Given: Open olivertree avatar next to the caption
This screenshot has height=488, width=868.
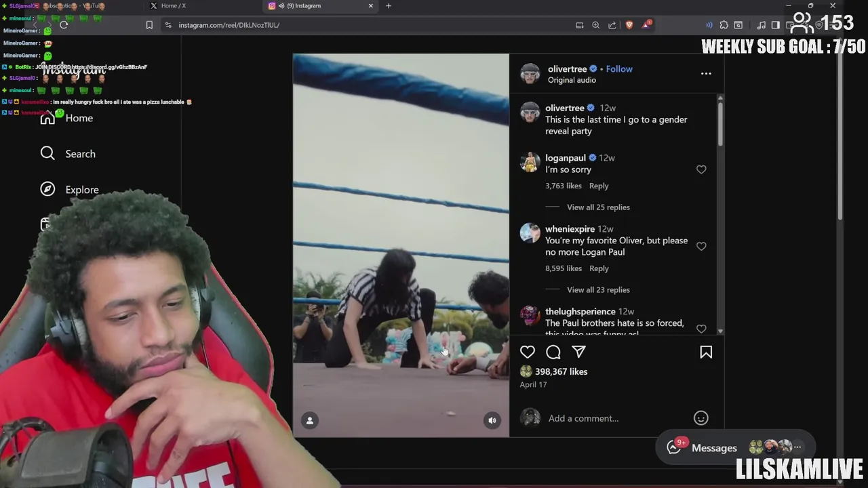Looking at the screenshot, I should tap(530, 113).
